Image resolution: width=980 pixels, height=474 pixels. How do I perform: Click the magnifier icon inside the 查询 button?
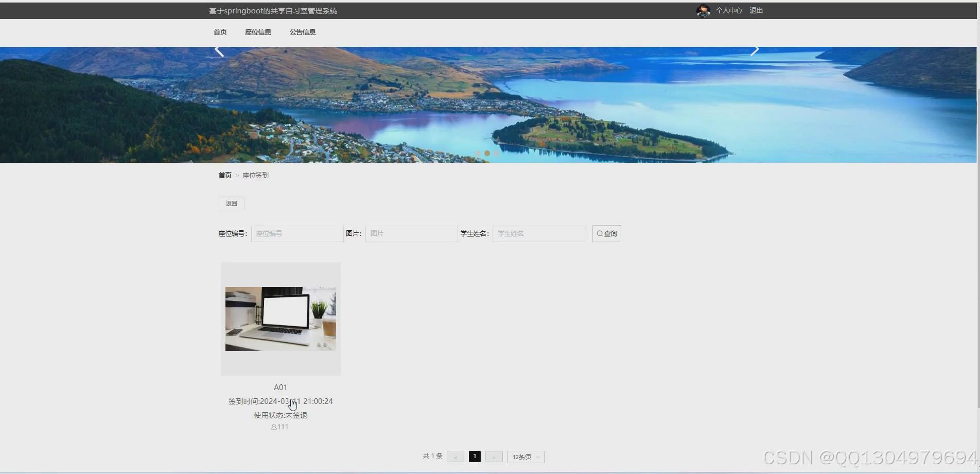[599, 233]
